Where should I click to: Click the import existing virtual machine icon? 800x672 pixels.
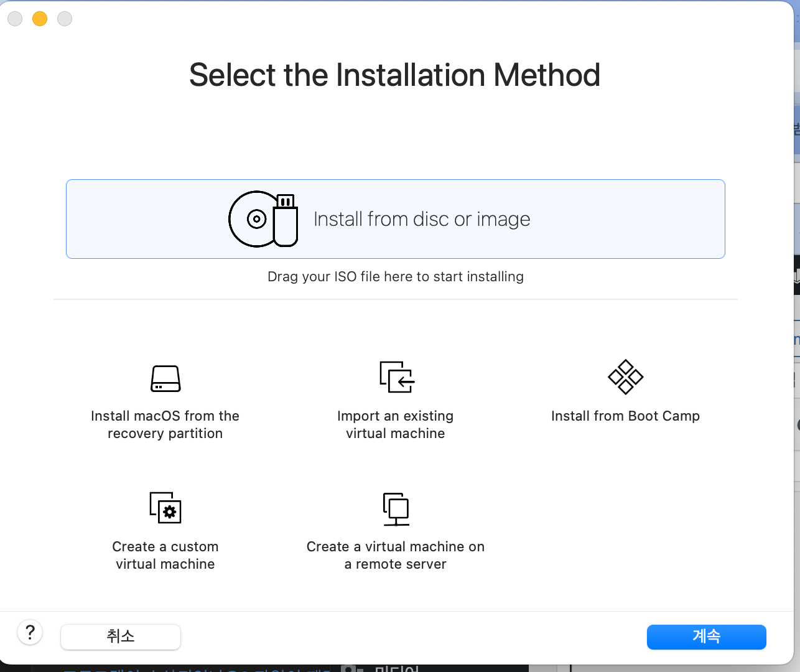[397, 377]
